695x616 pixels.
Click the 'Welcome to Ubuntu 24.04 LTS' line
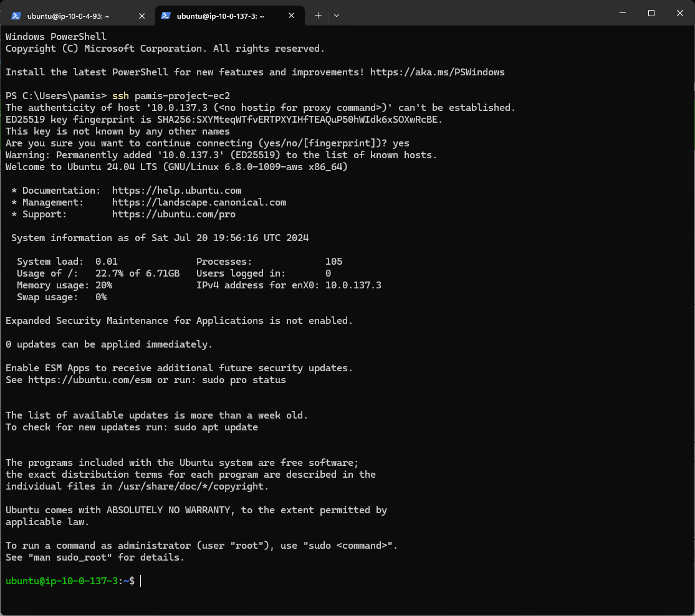[x=176, y=167]
